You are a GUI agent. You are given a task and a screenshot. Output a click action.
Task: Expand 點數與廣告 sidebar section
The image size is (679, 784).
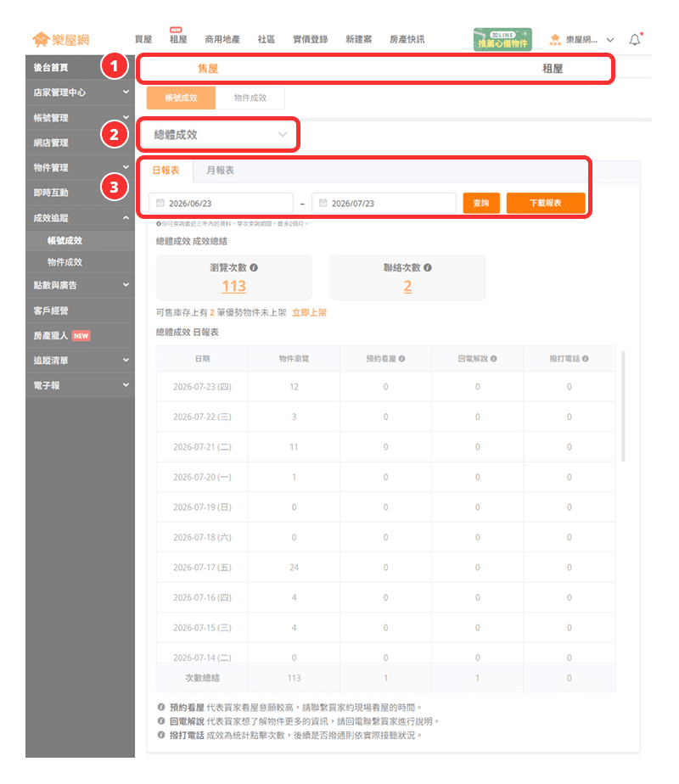click(x=80, y=285)
